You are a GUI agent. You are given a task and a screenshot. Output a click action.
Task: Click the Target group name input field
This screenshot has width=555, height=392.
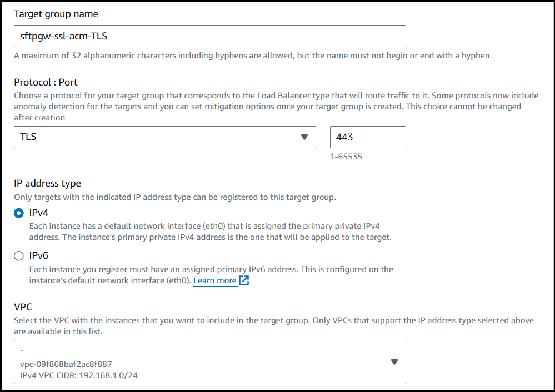[209, 36]
